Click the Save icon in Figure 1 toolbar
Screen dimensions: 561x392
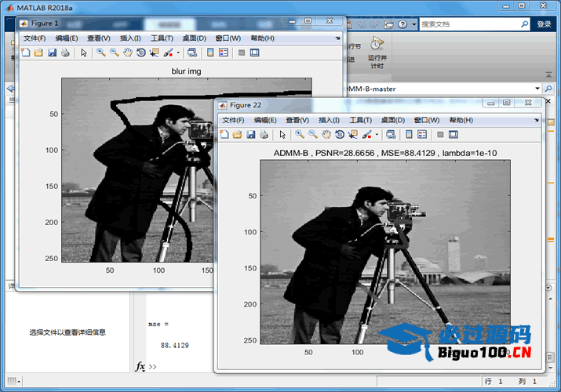[x=52, y=53]
